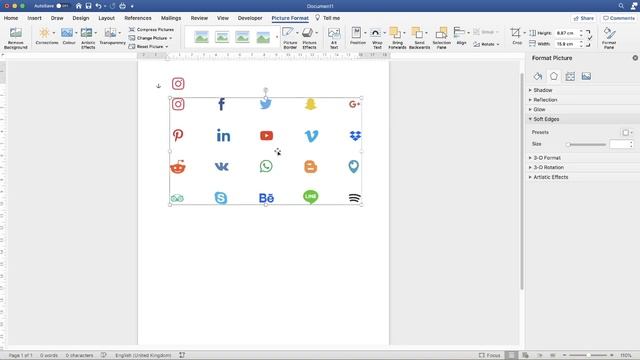
Task: Open the Wrap Text menu
Action: pos(377,38)
